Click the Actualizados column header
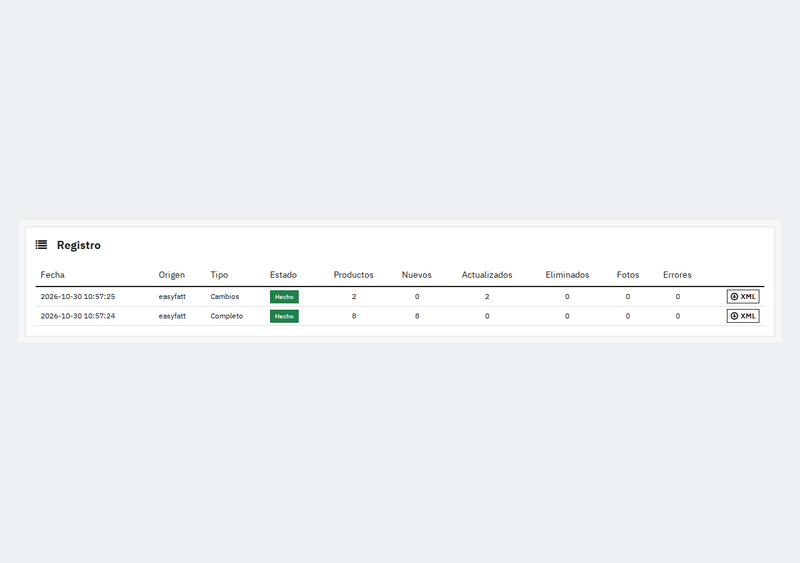The width and height of the screenshot is (800, 563). tap(487, 275)
